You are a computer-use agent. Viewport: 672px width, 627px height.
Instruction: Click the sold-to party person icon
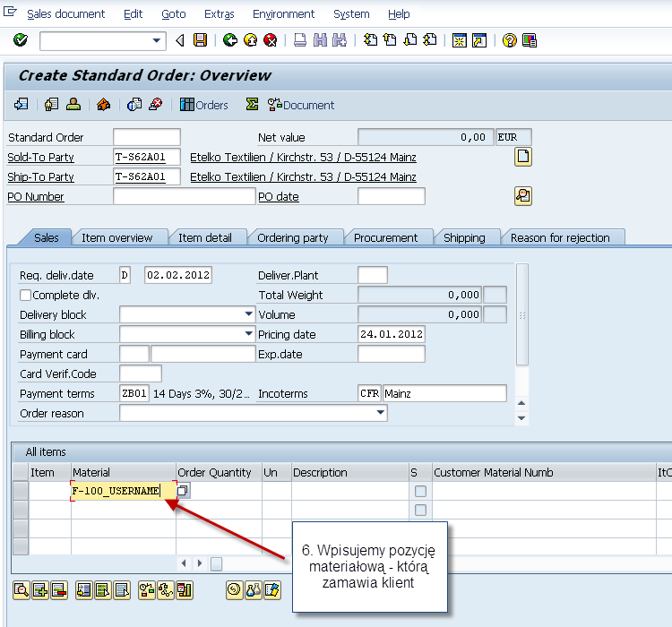[x=73, y=104]
